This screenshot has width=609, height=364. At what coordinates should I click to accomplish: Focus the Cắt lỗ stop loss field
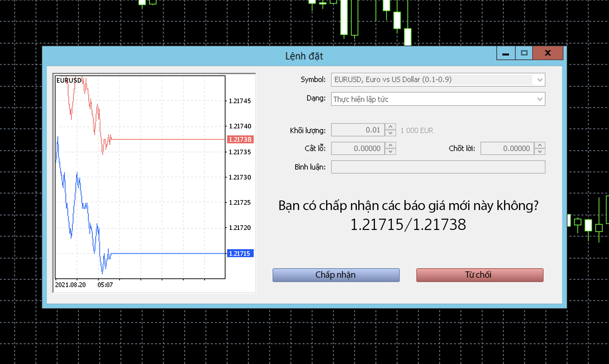click(358, 148)
